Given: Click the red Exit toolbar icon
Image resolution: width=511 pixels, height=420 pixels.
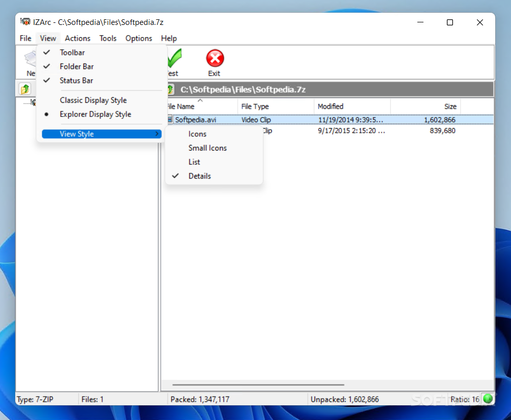Looking at the screenshot, I should 215,58.
